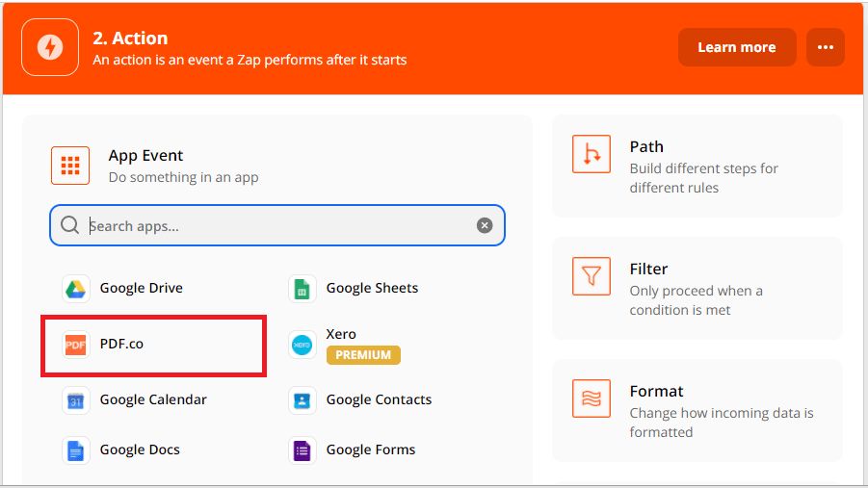Click the App Event grid icon

[70, 166]
